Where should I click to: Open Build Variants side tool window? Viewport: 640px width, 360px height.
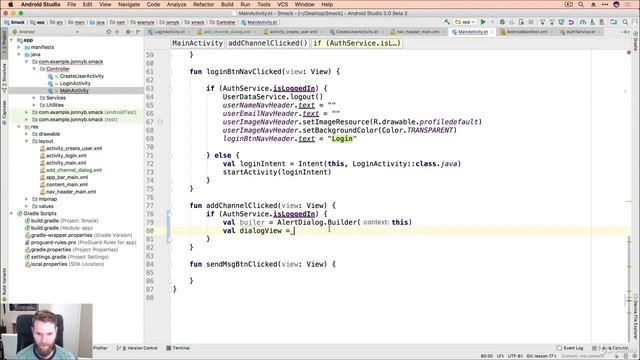(4, 285)
